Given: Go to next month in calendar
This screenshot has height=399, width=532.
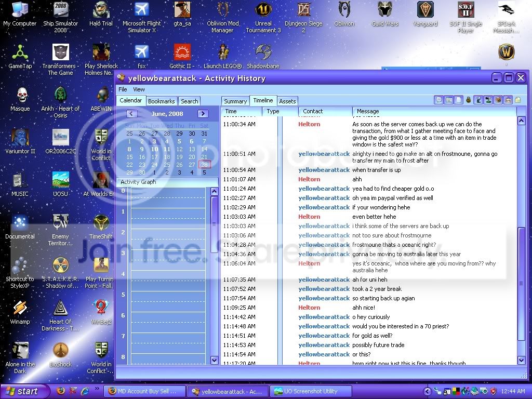Looking at the screenshot, I should click(x=203, y=114).
